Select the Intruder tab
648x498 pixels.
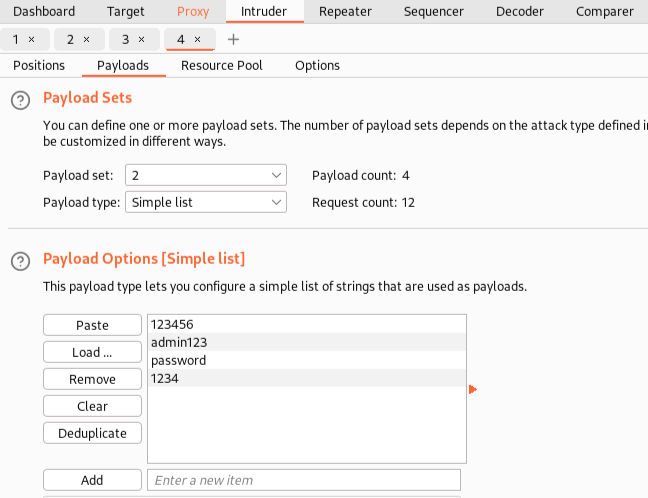pyautogui.click(x=264, y=12)
